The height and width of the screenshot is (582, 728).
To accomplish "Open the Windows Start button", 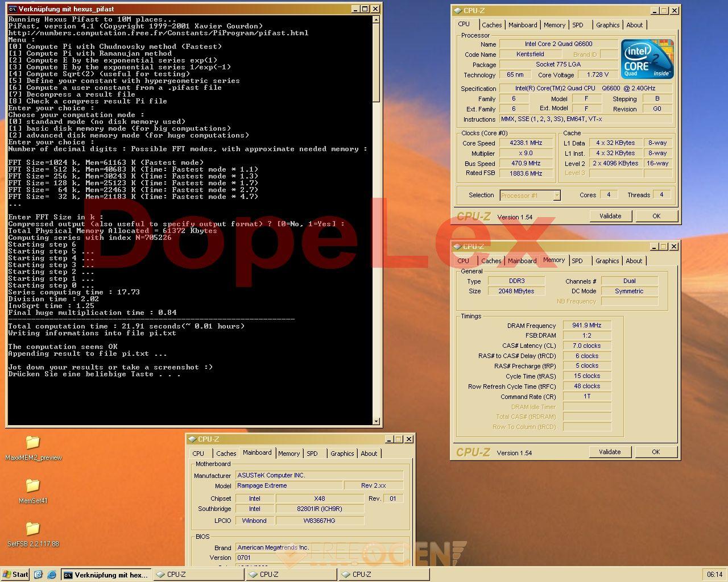I will 15,575.
